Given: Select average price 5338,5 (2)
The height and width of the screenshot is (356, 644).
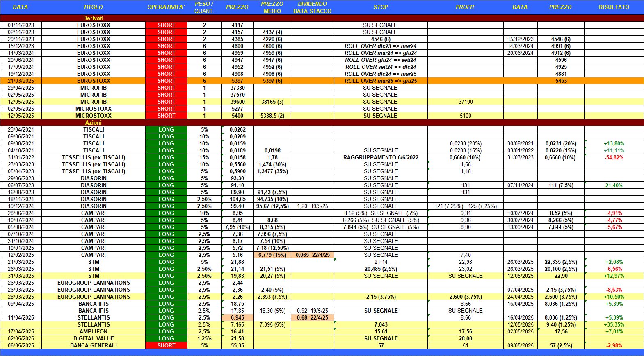Looking at the screenshot, I should (272, 116).
